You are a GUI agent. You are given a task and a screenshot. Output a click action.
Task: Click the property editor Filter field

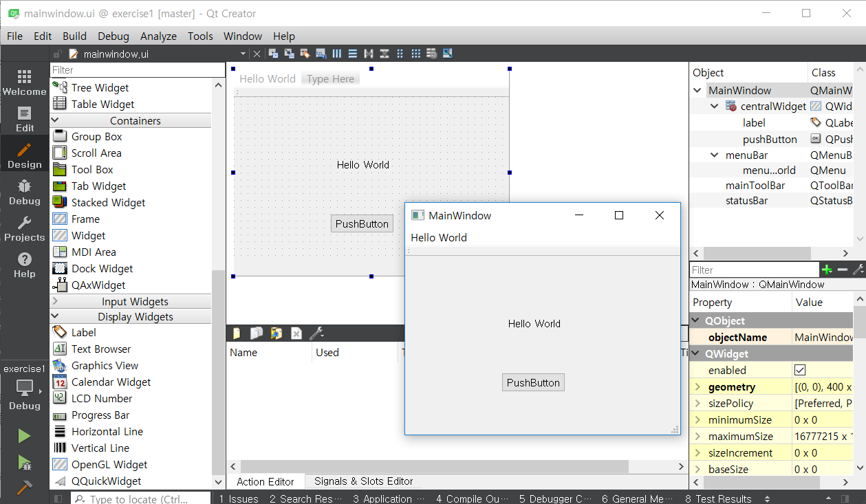coord(754,270)
